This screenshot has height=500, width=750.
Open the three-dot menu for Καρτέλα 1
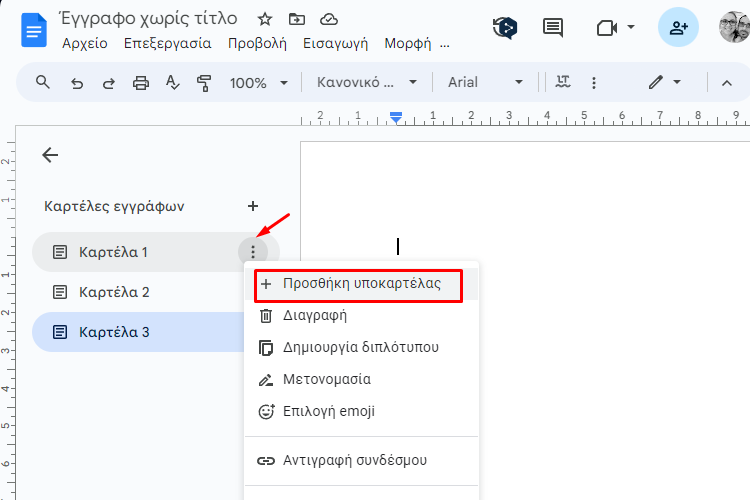253,252
